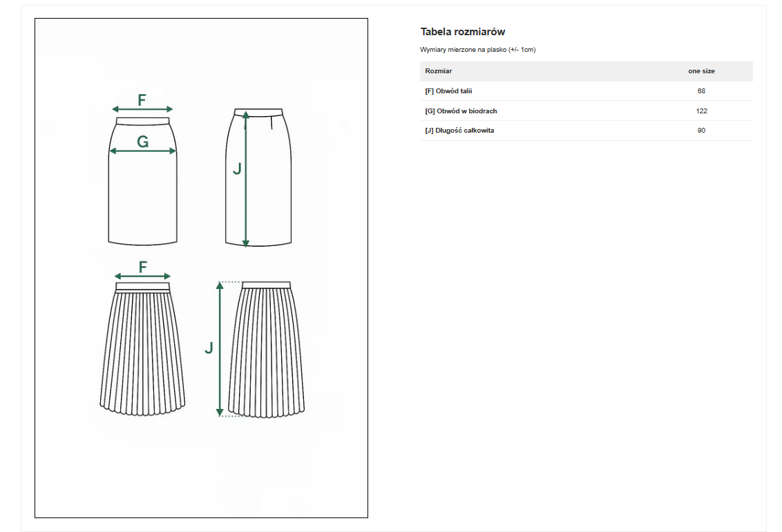This screenshot has height=532, width=782.
Task: Click the G hip arrow on pencil skirt
Action: [x=143, y=151]
